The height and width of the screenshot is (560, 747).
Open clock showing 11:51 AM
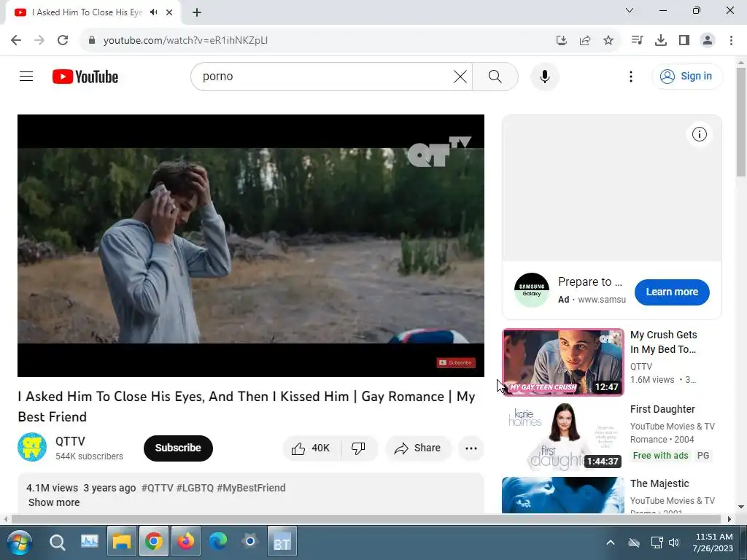pyautogui.click(x=713, y=542)
